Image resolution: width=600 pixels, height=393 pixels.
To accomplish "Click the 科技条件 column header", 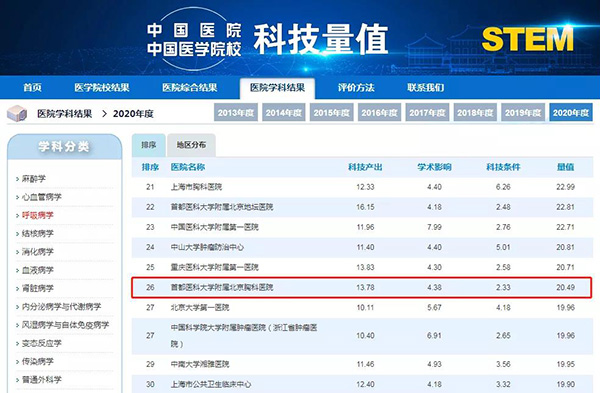I will click(503, 167).
